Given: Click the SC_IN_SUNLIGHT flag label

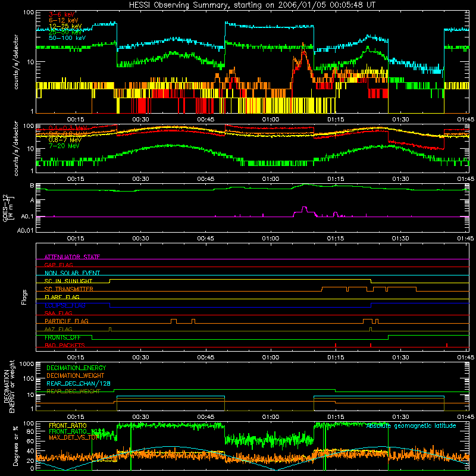Looking at the screenshot, I should (68, 281).
